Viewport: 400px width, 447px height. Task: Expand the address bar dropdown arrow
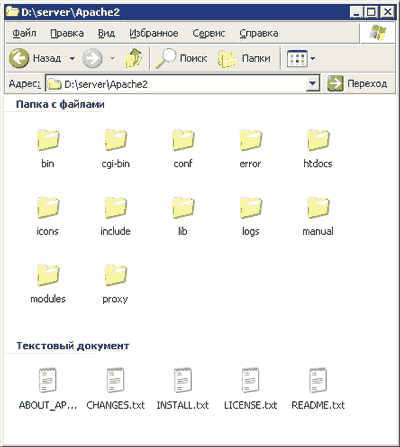point(312,83)
